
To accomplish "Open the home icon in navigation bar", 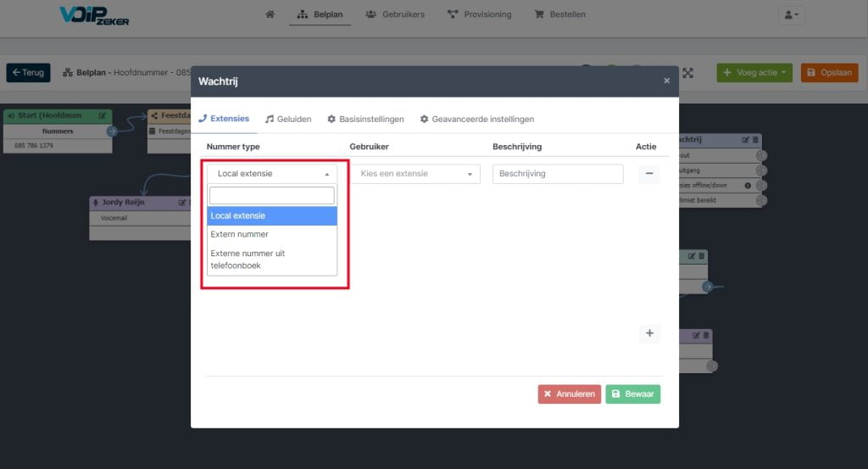I will point(270,14).
